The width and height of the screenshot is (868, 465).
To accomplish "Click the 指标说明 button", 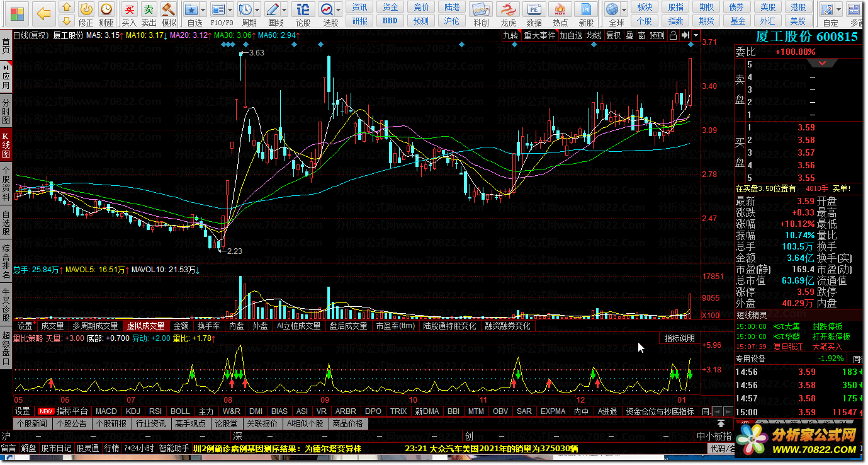I will click(x=680, y=338).
